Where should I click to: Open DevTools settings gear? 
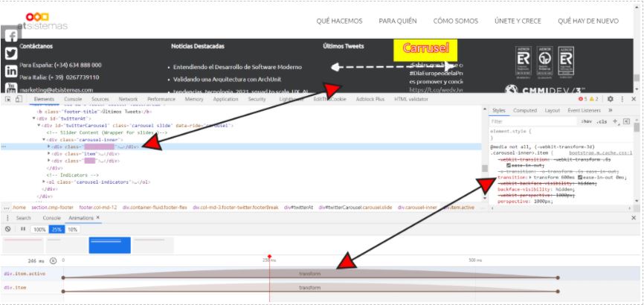pos(611,99)
